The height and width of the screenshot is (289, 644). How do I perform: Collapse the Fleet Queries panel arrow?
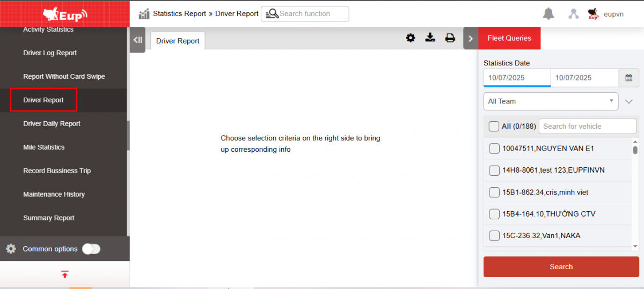tap(471, 39)
